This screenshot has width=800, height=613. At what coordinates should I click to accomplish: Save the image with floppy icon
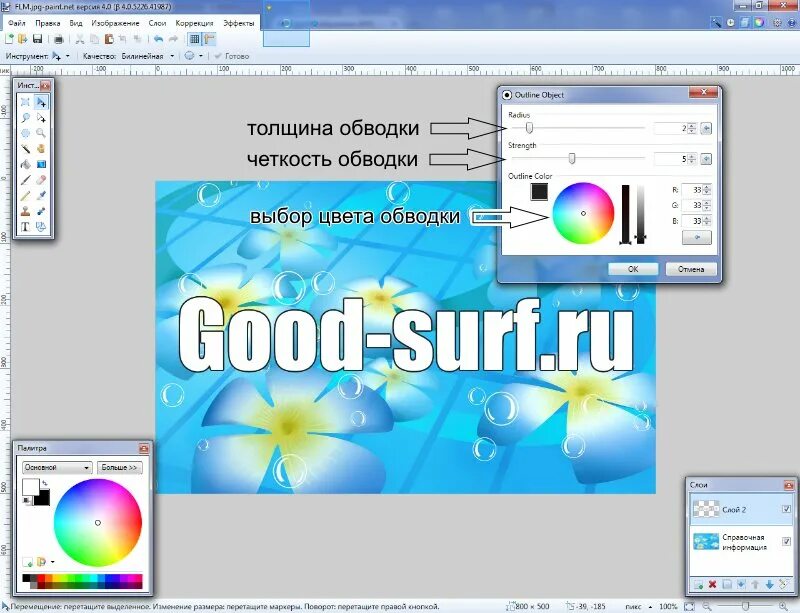click(37, 39)
